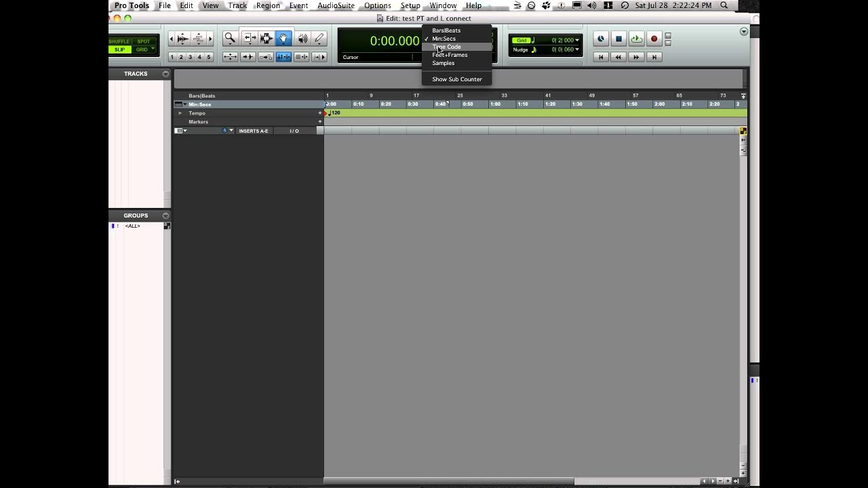
Task: Select the Grabber hand tool
Action: pyautogui.click(x=284, y=39)
